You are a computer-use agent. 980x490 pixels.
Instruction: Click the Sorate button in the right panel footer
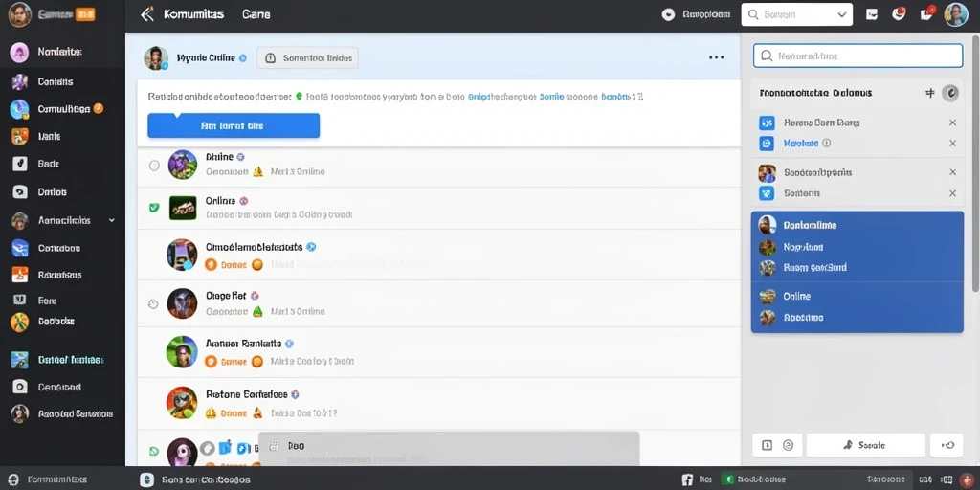(x=865, y=445)
